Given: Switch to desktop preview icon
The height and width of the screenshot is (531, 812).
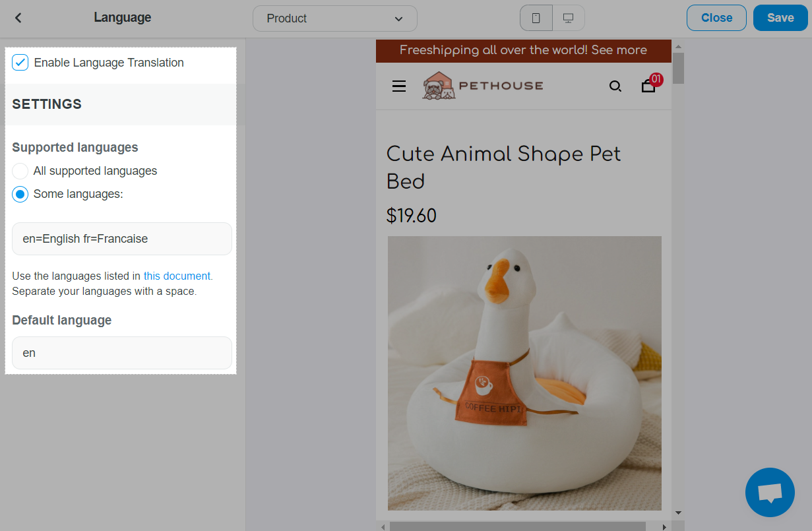Looking at the screenshot, I should coord(568,18).
